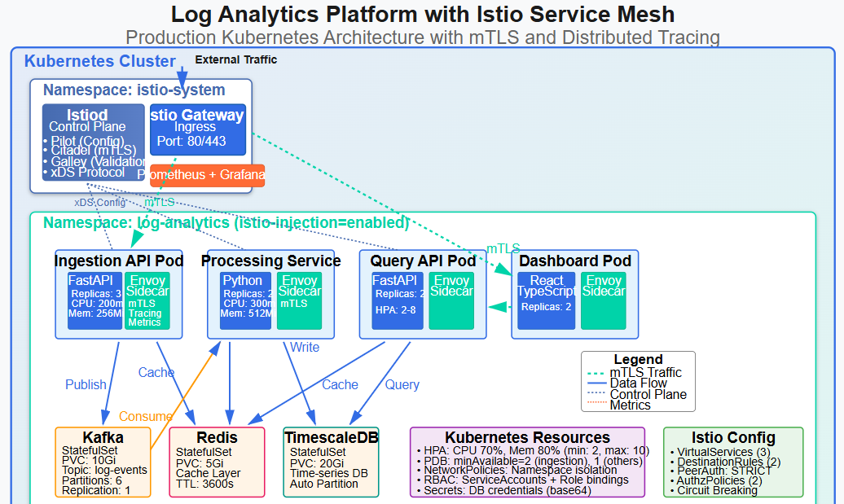The image size is (844, 504).
Task: Click 'Port: 80/443' in Istio Gateway
Action: point(191,142)
